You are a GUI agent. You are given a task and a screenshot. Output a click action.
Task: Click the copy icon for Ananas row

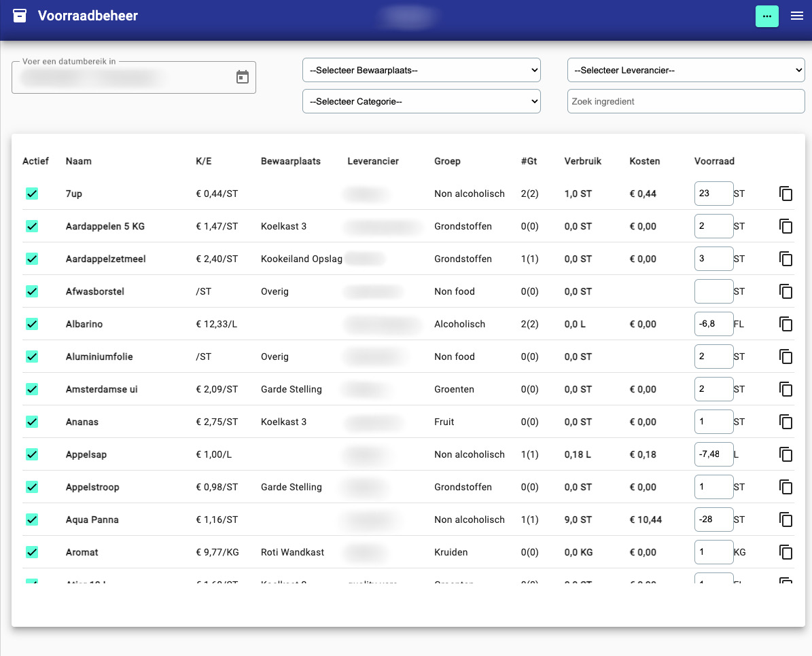[x=785, y=422]
